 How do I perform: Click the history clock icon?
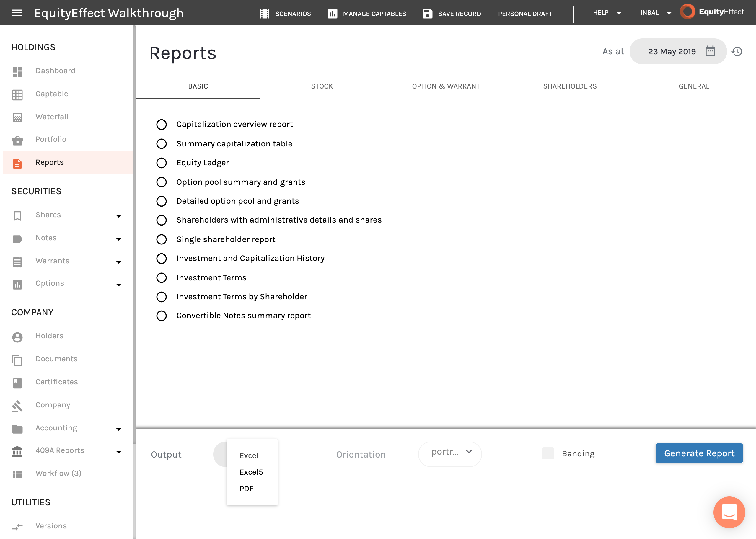[x=737, y=51]
